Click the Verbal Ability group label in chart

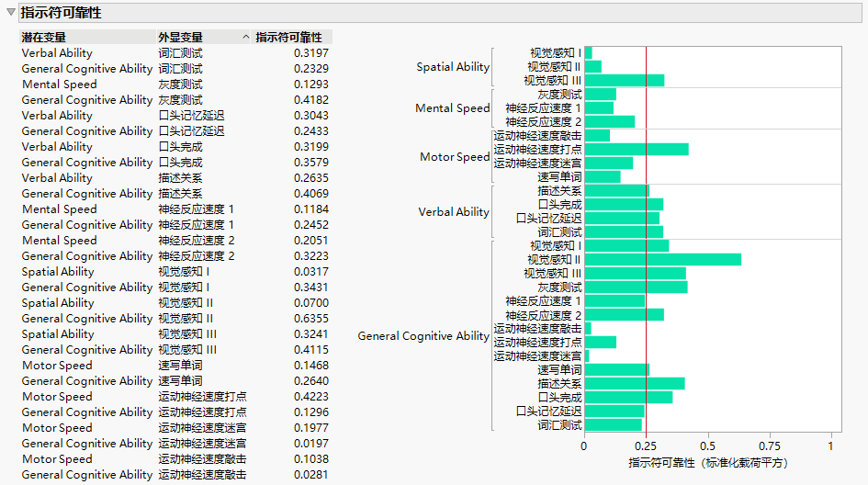pyautogui.click(x=454, y=212)
